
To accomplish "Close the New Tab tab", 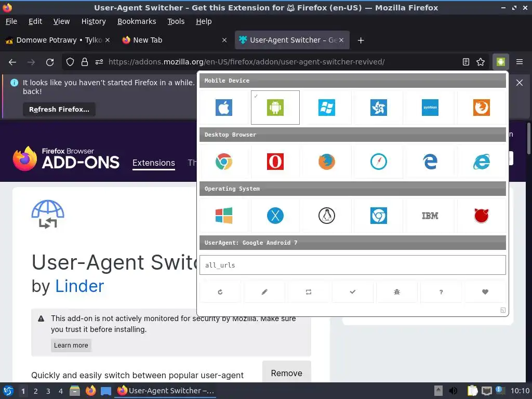I will [x=224, y=40].
